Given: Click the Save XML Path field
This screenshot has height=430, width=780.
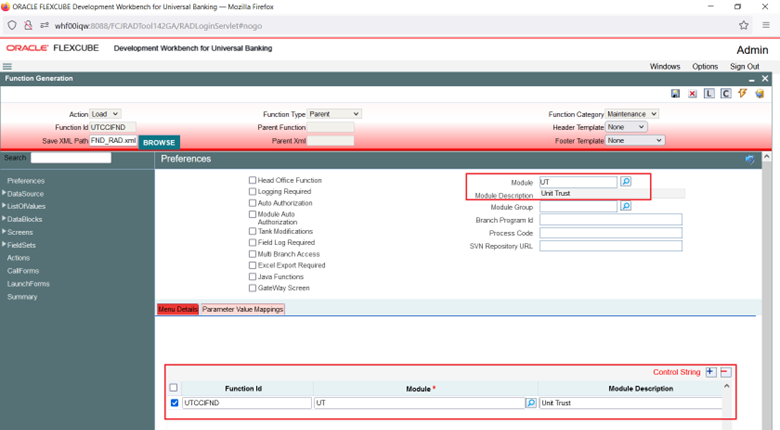Looking at the screenshot, I should 113,140.
